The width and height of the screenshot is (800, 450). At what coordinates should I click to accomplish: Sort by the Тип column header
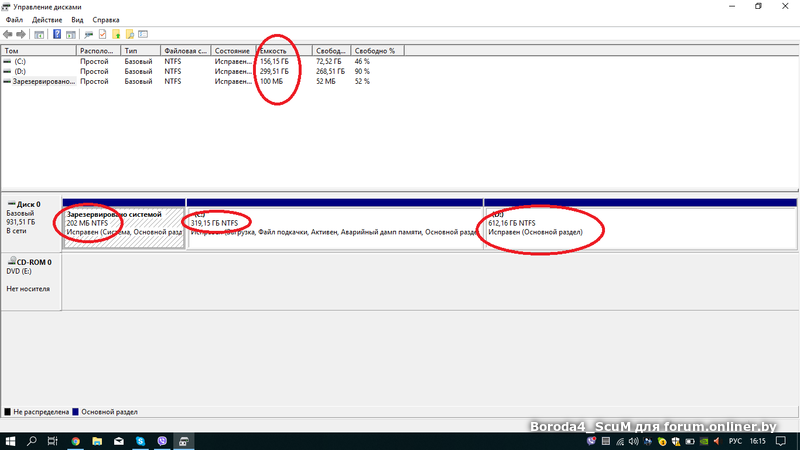pos(141,51)
